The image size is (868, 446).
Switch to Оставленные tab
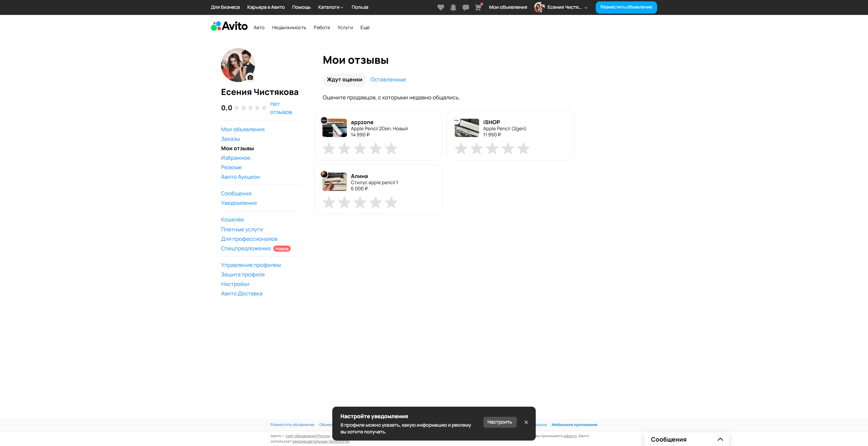(388, 80)
